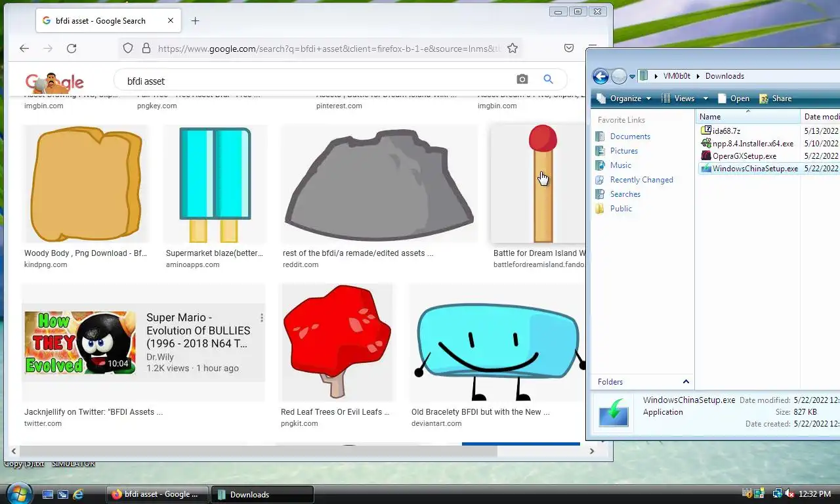
Task: Click the Views button in Explorer
Action: 678,98
